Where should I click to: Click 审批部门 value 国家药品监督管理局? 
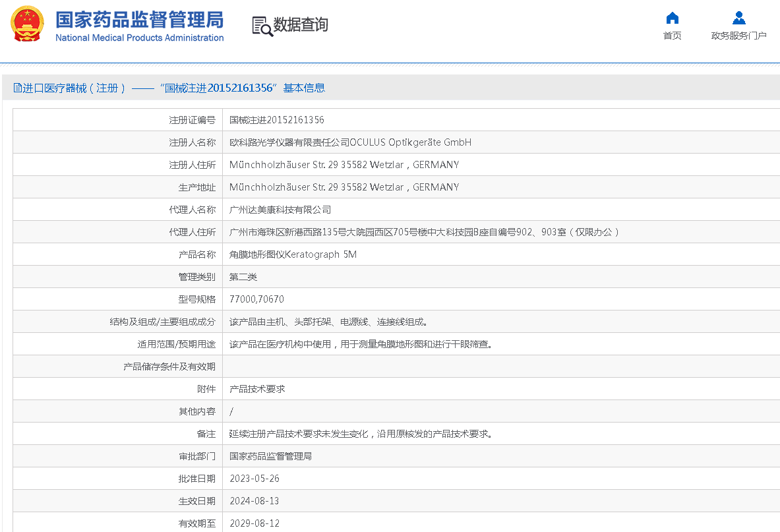tap(270, 456)
